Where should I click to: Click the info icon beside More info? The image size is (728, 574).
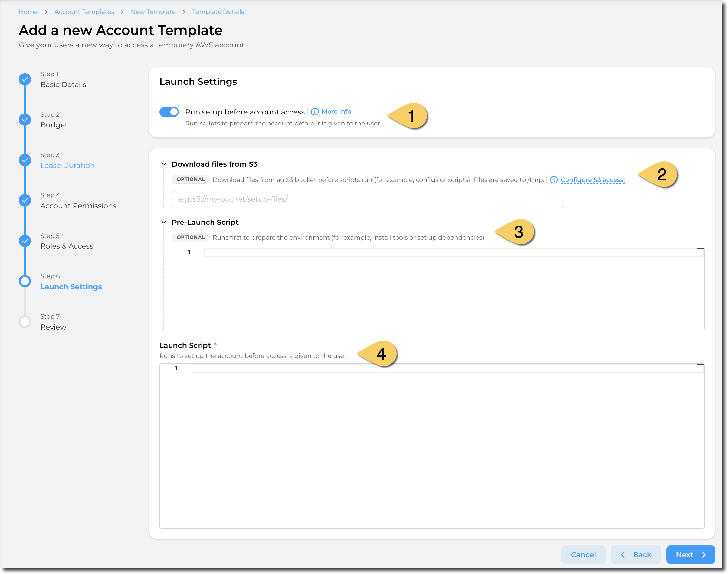pos(314,112)
